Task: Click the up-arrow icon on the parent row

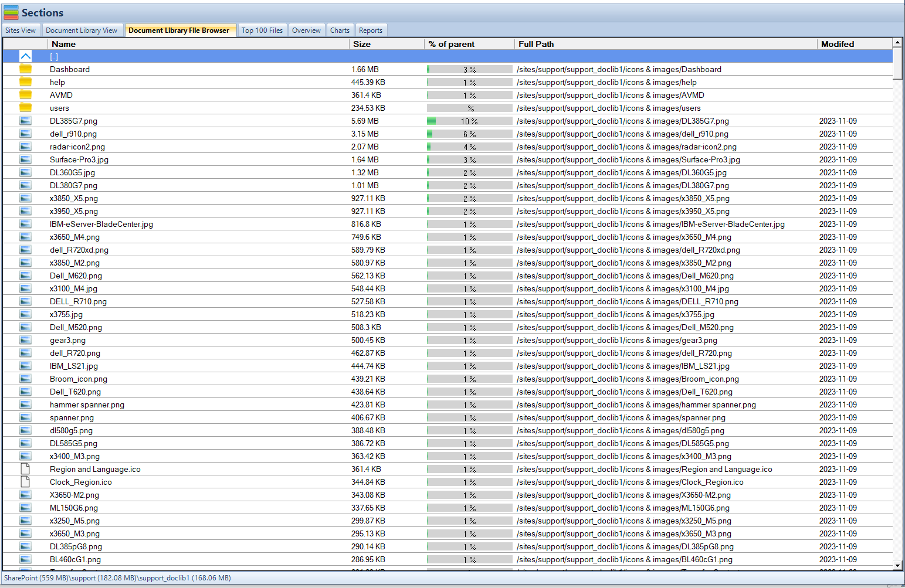Action: tap(25, 56)
